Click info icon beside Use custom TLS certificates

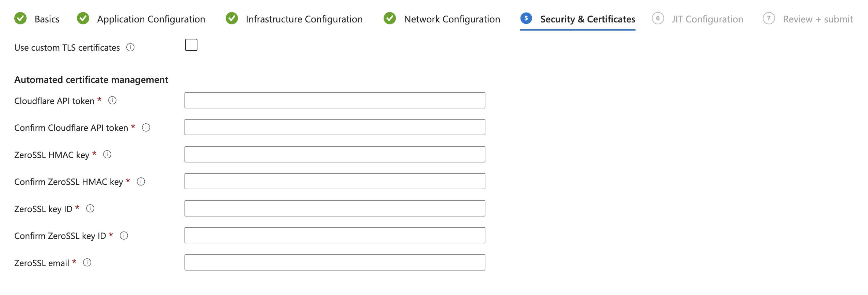tap(130, 47)
